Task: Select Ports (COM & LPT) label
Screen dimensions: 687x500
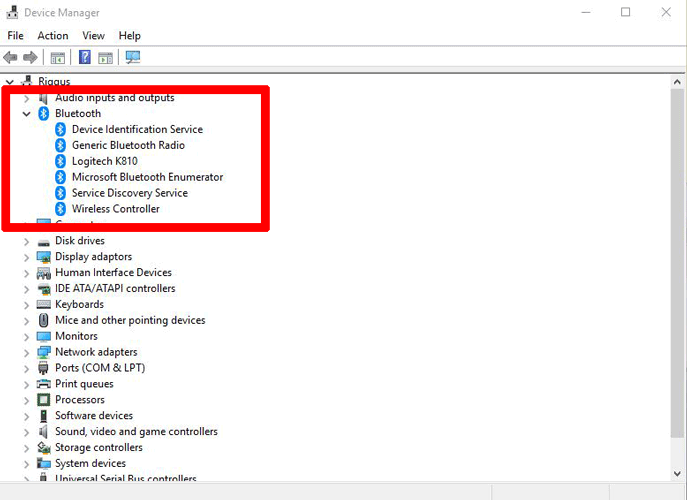Action: point(100,368)
